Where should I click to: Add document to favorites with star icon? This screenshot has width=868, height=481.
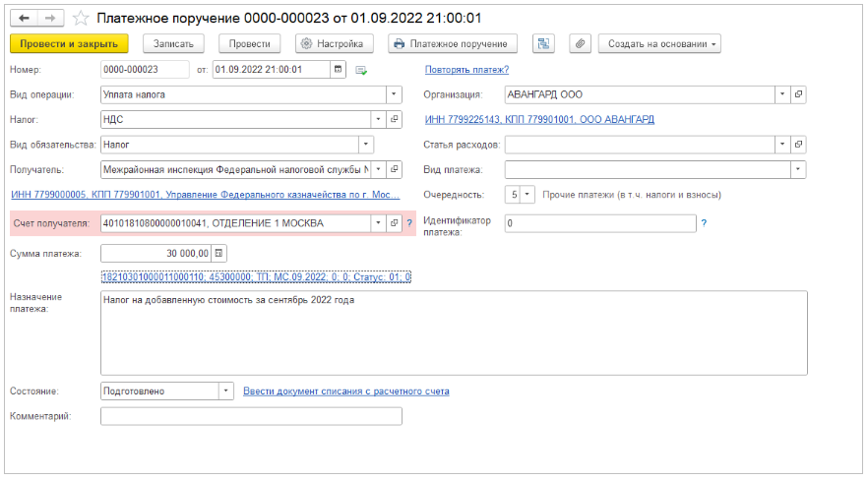click(81, 19)
